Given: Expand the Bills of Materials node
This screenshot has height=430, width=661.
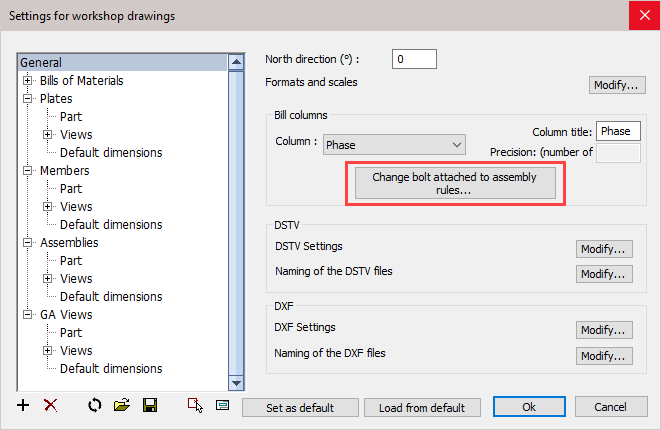Looking at the screenshot, I should click(x=28, y=81).
